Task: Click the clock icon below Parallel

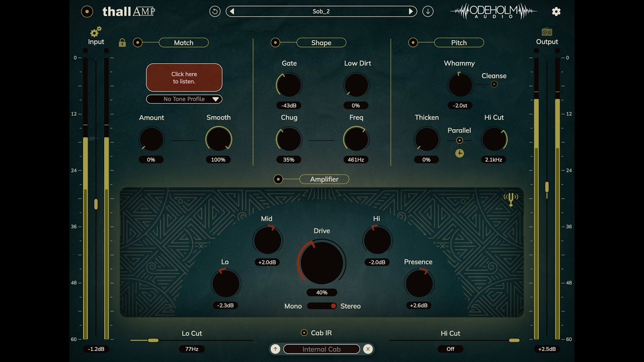Action: [459, 153]
